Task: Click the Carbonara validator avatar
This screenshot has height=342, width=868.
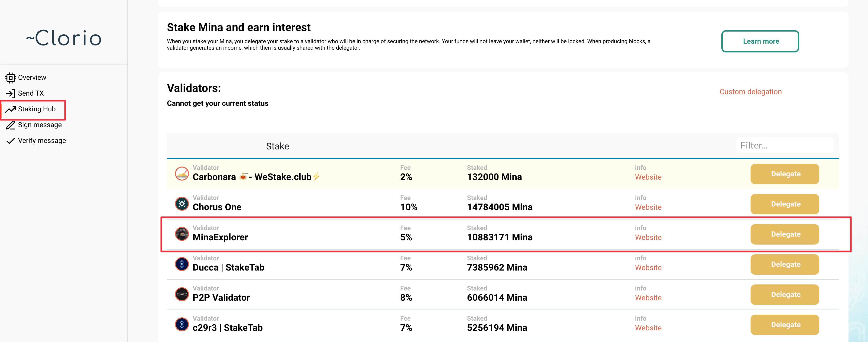Action: click(x=182, y=174)
